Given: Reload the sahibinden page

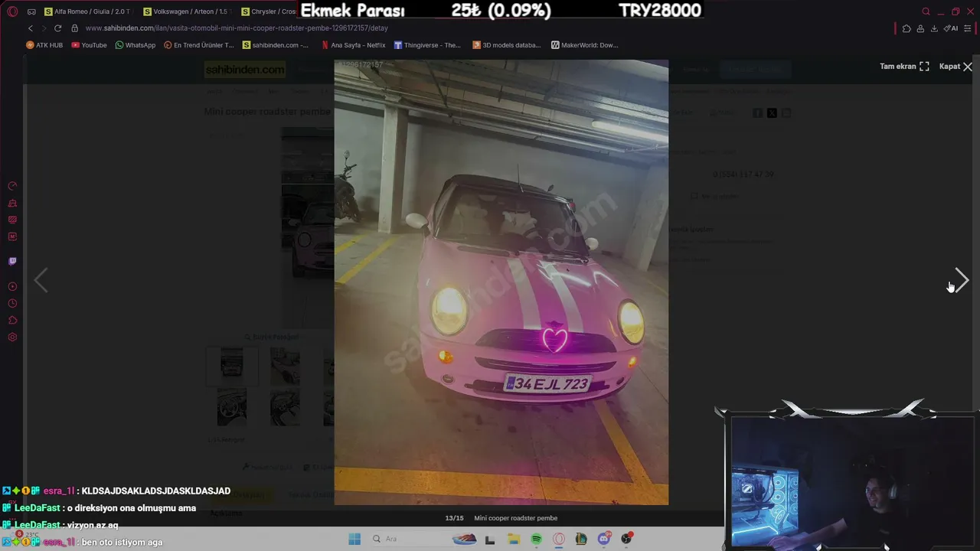Looking at the screenshot, I should click(57, 28).
